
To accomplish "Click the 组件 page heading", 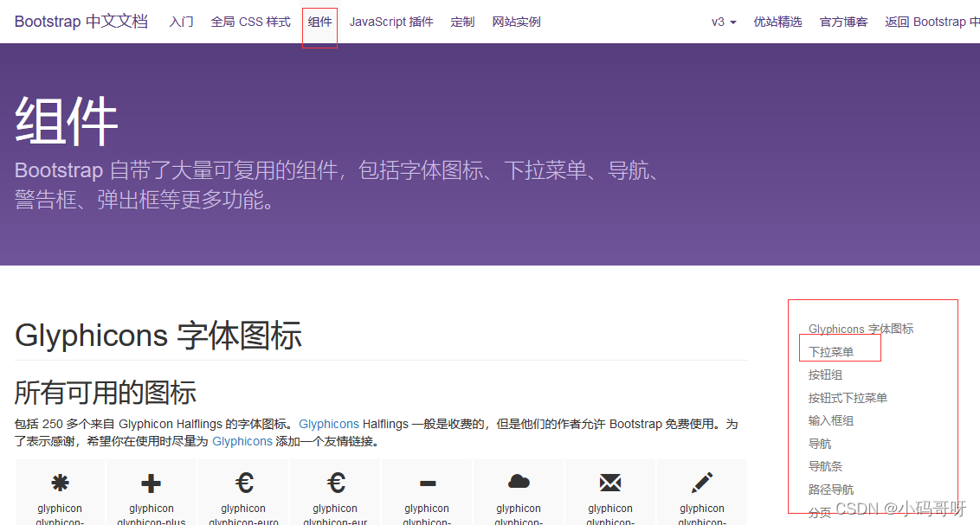I will click(67, 121).
